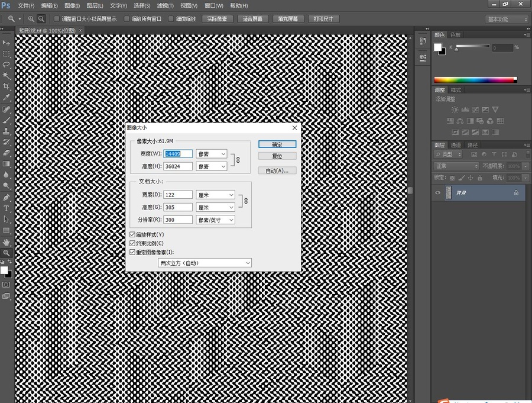
Task: Hide the 背景 layer with eye icon
Action: click(x=437, y=193)
